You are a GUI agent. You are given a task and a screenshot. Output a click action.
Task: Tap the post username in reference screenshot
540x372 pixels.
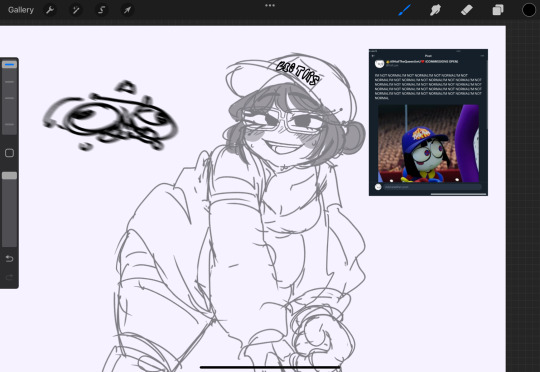[x=422, y=62]
